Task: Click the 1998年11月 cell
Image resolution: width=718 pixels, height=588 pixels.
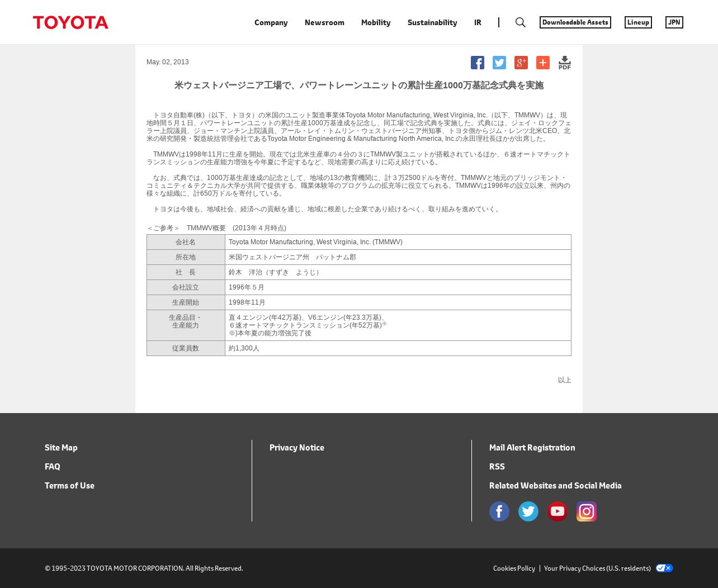Action: (398, 302)
